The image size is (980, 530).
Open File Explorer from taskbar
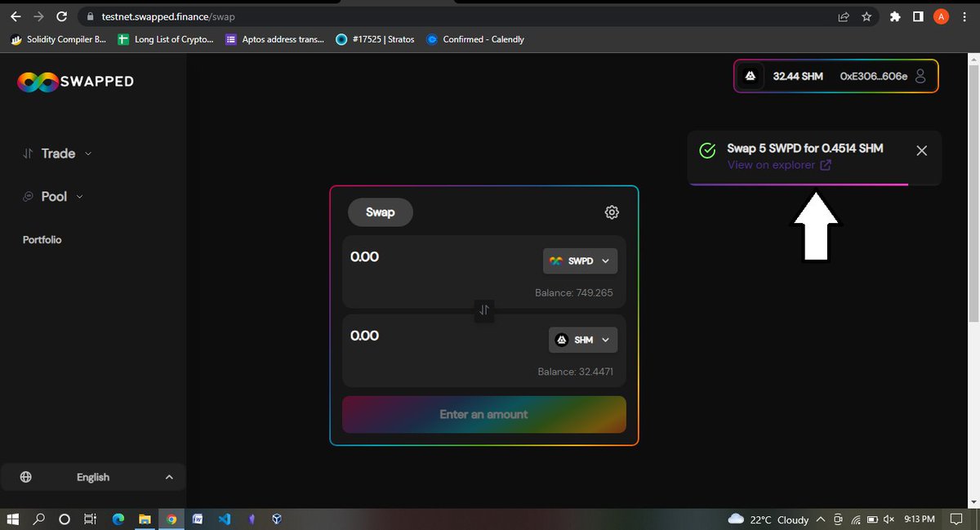pyautogui.click(x=144, y=519)
